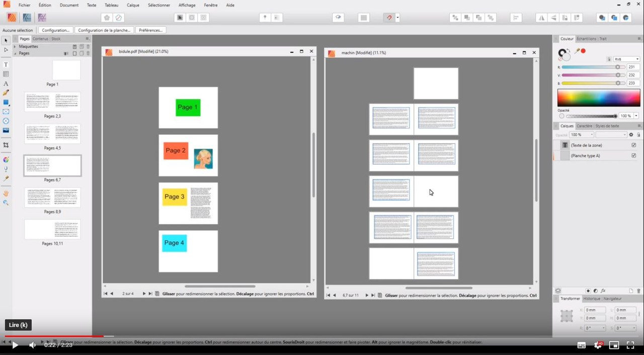Switch to the Caractère tab

[584, 126]
